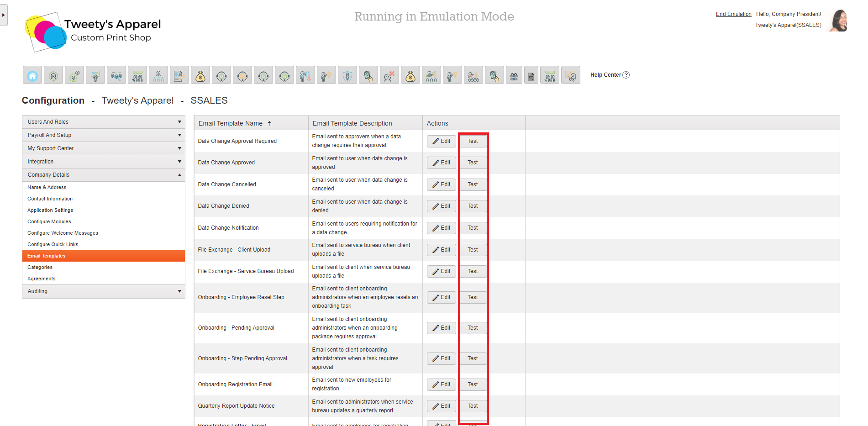Click the gift box icon
868x426 pixels.
pos(514,75)
